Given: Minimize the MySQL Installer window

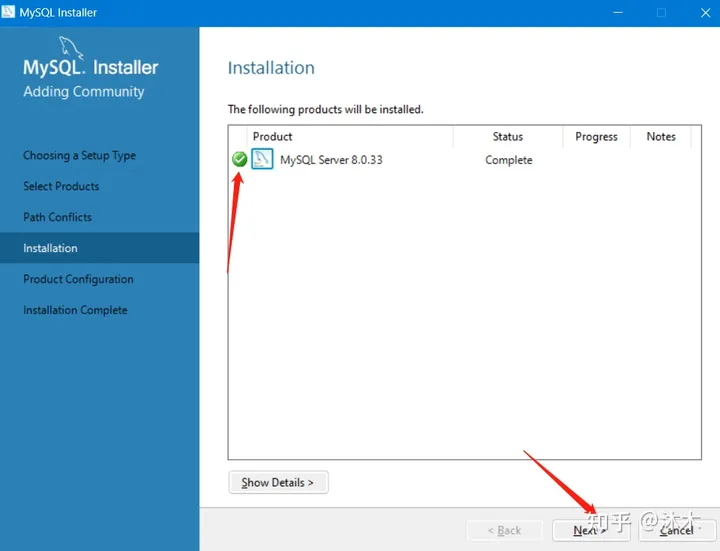Looking at the screenshot, I should (618, 12).
